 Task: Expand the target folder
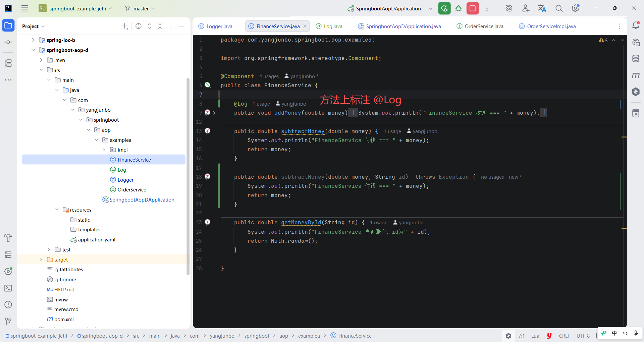41,260
